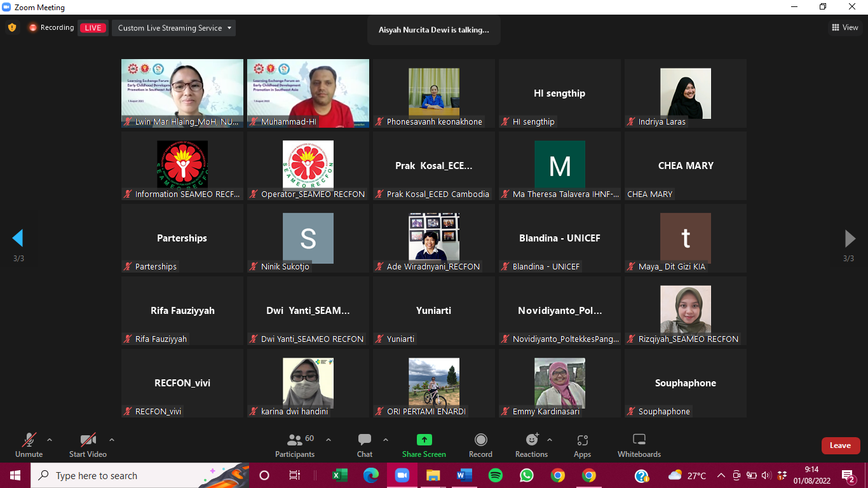
Task: Go to previous gallery page arrow
Action: coord(18,238)
